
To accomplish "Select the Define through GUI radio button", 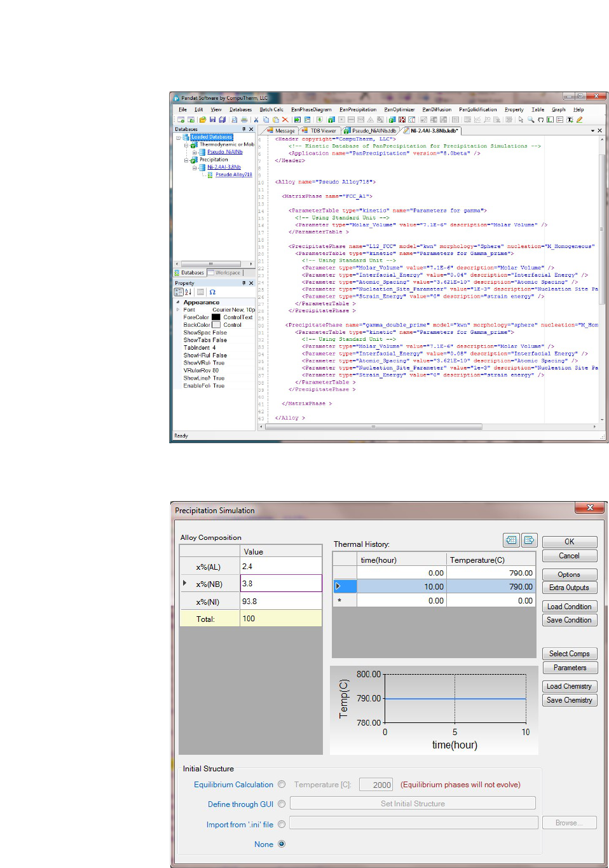I will [282, 804].
